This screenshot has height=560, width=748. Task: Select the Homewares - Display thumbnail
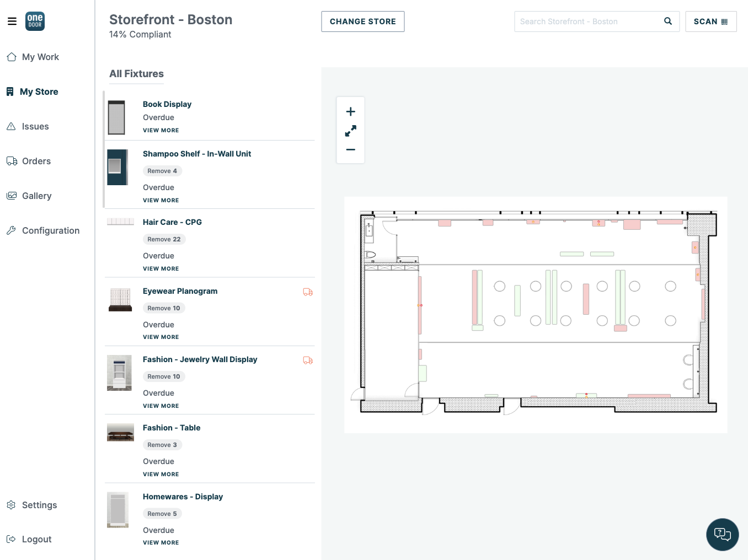[118, 510]
